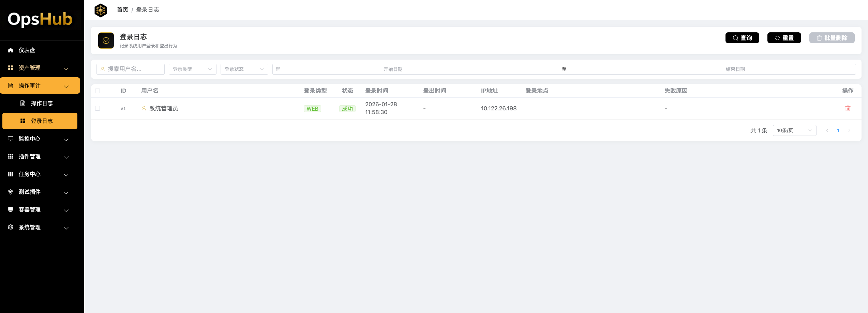The height and width of the screenshot is (313, 868).
Task: Click the gear icon beside 系统管理
Action: click(11, 227)
